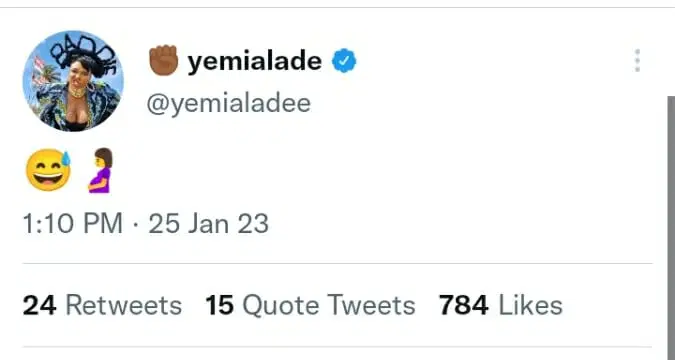Screen dimensions: 675x360
Task: Click the bold 15 quote count number
Action: pos(220,305)
